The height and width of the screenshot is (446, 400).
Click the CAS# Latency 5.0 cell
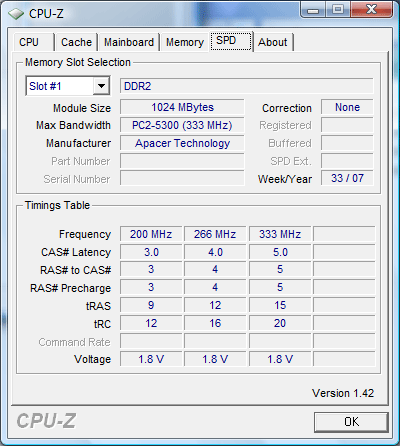280,252
